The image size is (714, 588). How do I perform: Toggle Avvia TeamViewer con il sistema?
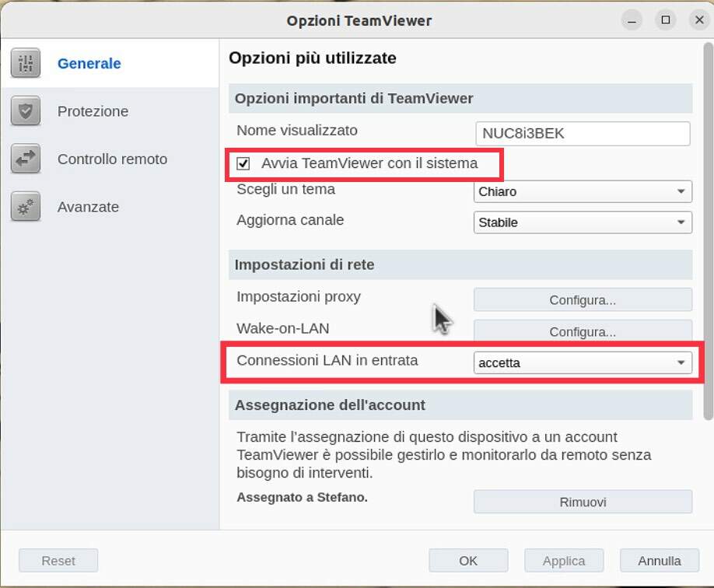243,163
